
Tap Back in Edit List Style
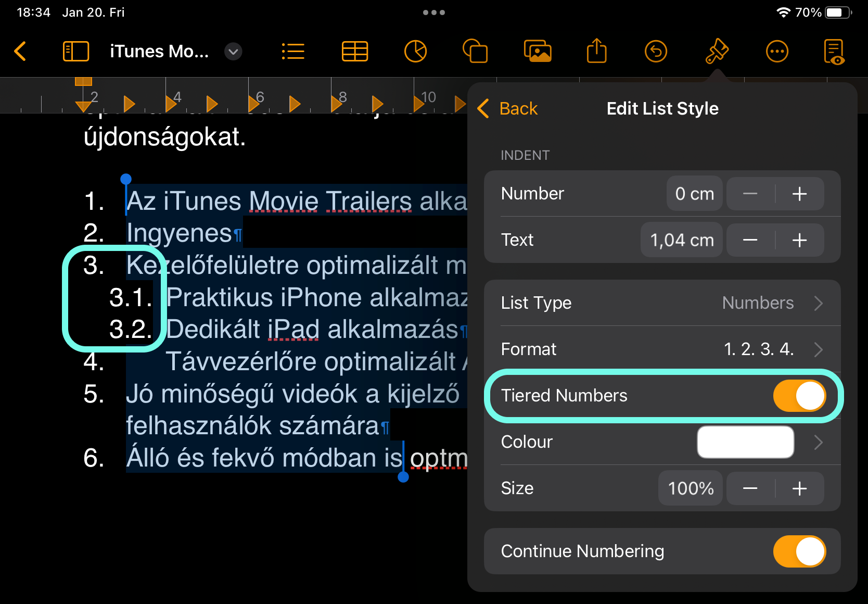(x=508, y=108)
